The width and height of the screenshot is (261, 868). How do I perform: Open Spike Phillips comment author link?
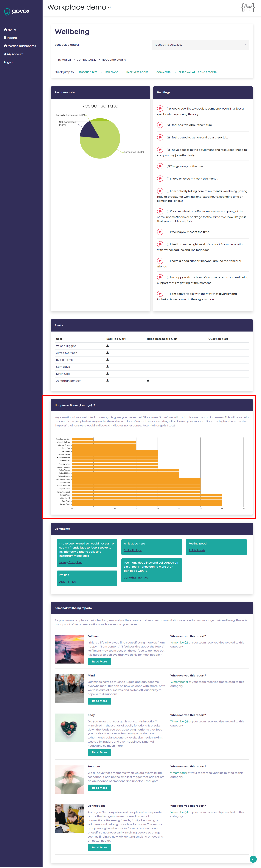[133, 550]
